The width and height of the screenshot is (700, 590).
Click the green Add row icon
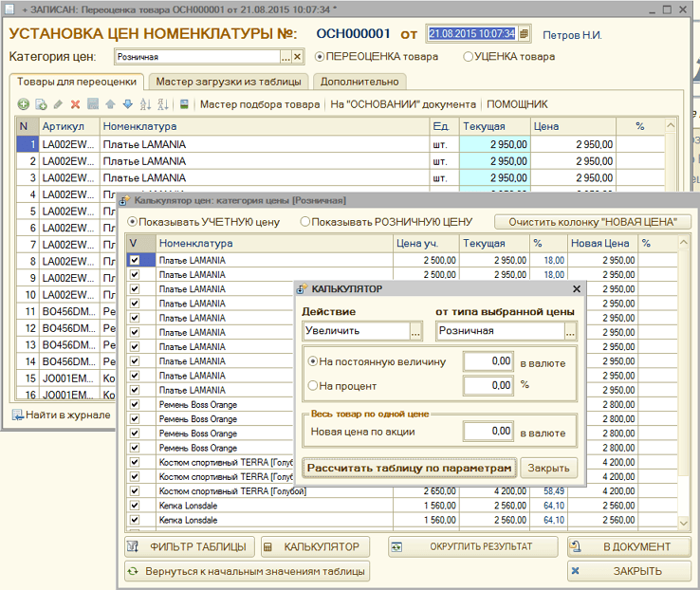(x=24, y=104)
